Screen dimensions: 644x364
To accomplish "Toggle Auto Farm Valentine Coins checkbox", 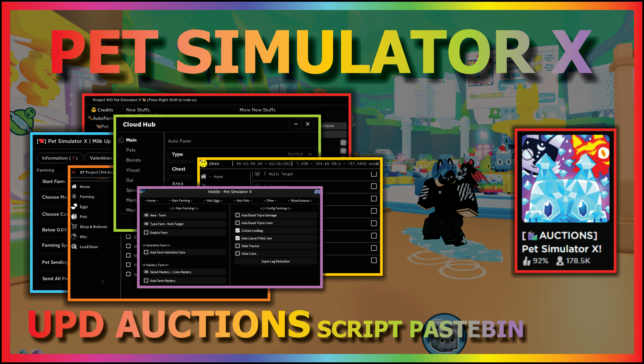I will (x=146, y=252).
